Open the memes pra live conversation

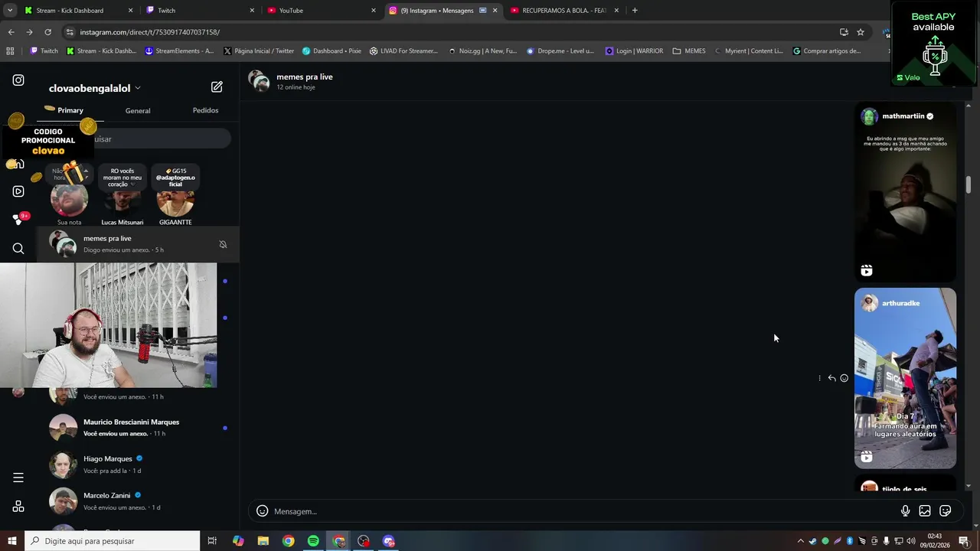click(138, 244)
